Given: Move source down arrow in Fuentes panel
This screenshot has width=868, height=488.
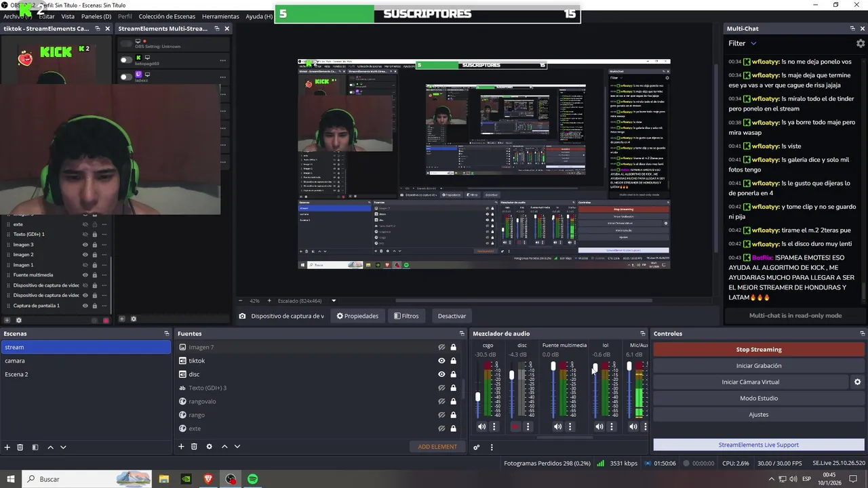Looking at the screenshot, I should pyautogui.click(x=237, y=447).
